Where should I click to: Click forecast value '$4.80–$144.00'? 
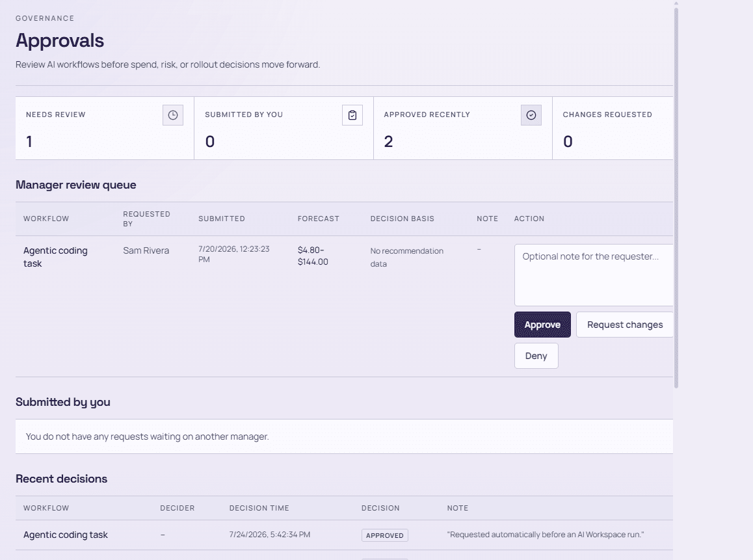[313, 256]
